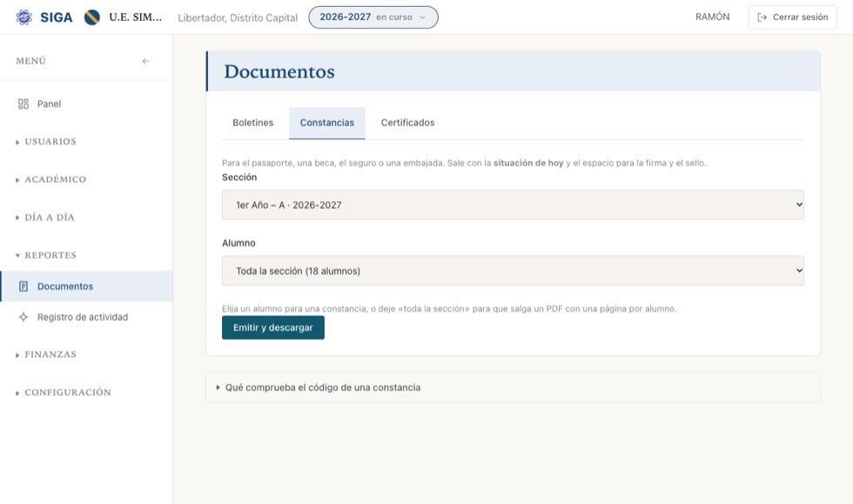Viewport: 853px width, 504px height.
Task: Expand the CONFIGURACIÓN menu group
Action: coord(63,392)
